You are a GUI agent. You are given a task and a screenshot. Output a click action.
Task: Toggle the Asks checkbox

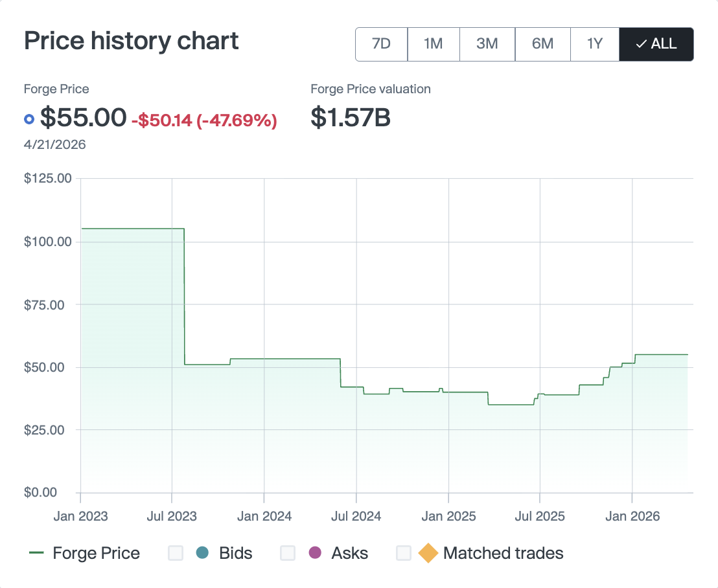288,553
